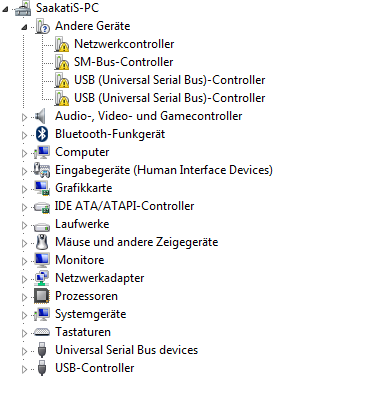Expand the Monitore category

pos(24,261)
